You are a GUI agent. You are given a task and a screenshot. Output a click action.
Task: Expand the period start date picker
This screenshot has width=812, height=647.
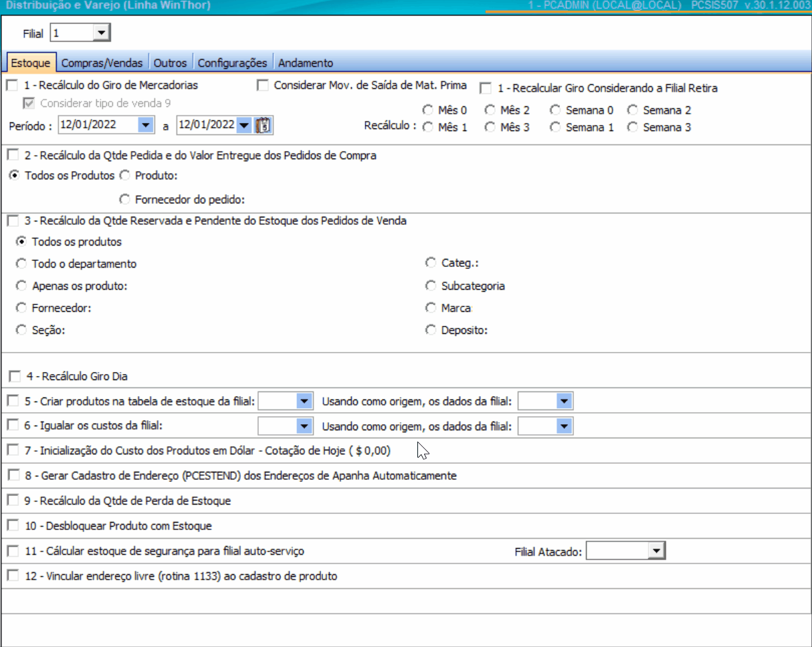[145, 124]
